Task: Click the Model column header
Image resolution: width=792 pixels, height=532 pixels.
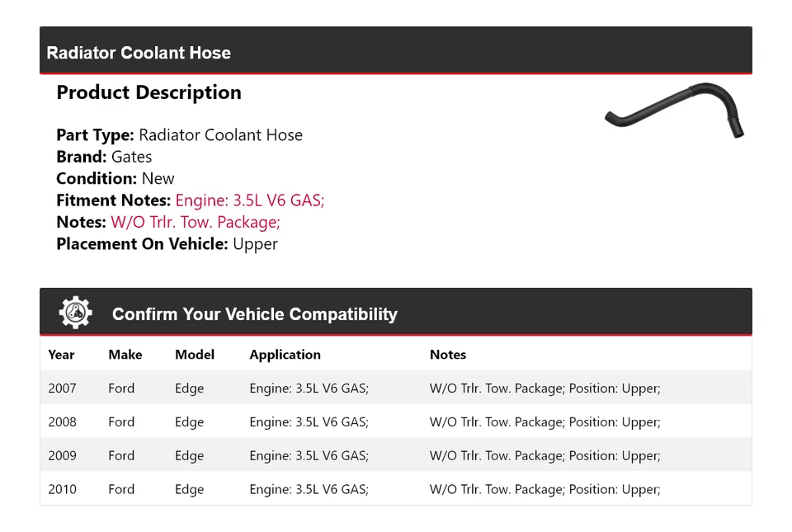Action: pos(194,355)
